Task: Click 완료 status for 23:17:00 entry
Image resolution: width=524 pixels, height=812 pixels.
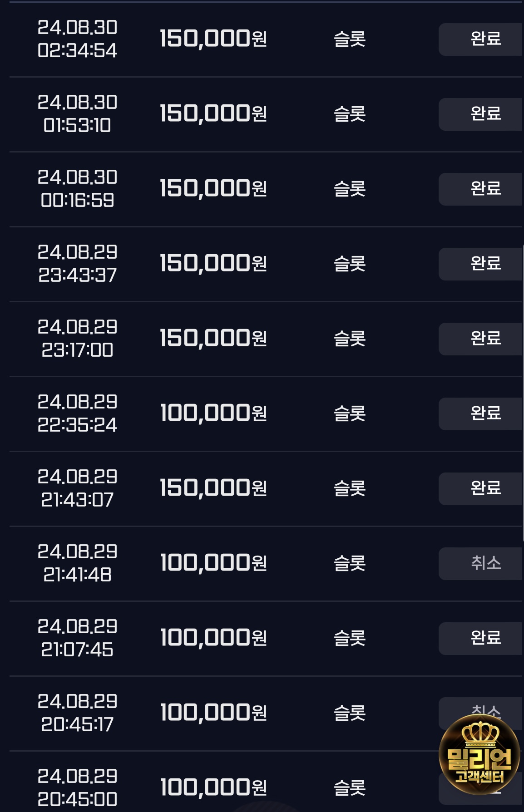Action: (481, 339)
